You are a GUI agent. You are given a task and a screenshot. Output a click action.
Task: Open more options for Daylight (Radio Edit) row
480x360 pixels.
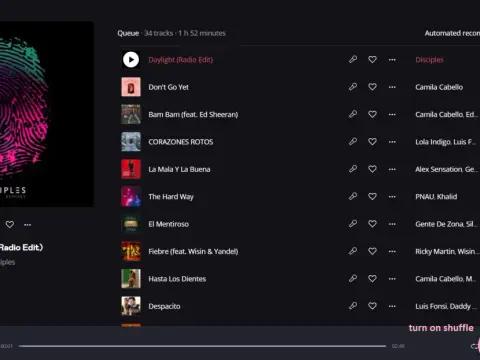pos(392,60)
